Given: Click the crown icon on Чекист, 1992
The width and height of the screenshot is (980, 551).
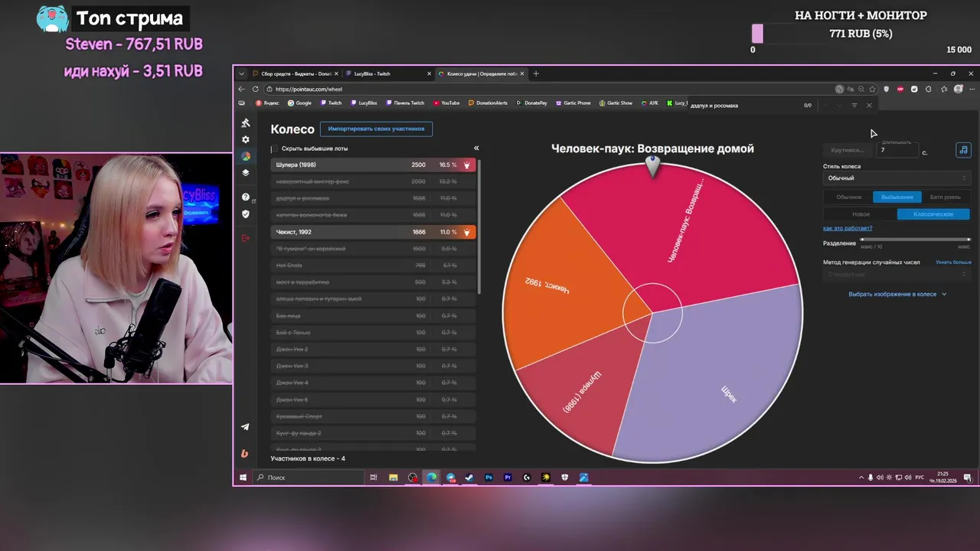Looking at the screenshot, I should [x=466, y=232].
